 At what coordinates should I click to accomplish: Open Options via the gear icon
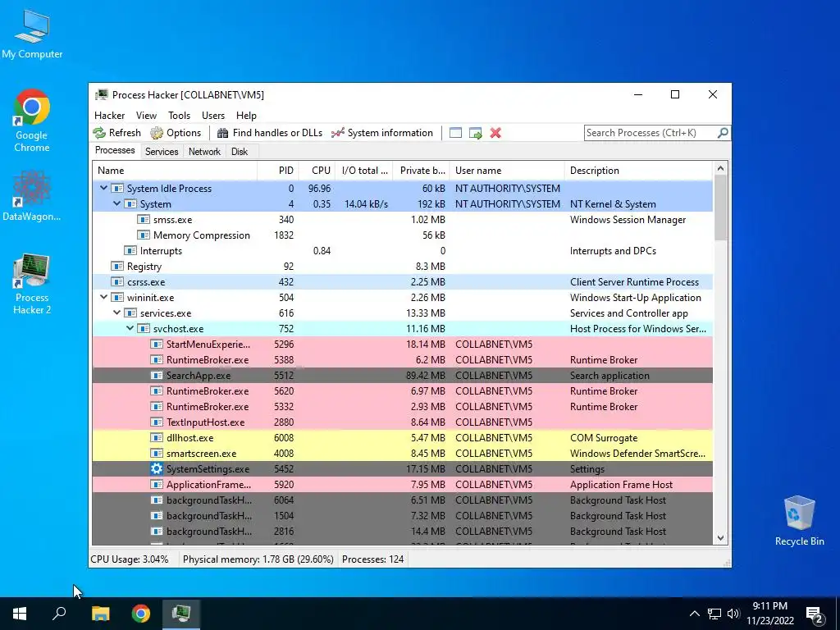[x=157, y=133]
